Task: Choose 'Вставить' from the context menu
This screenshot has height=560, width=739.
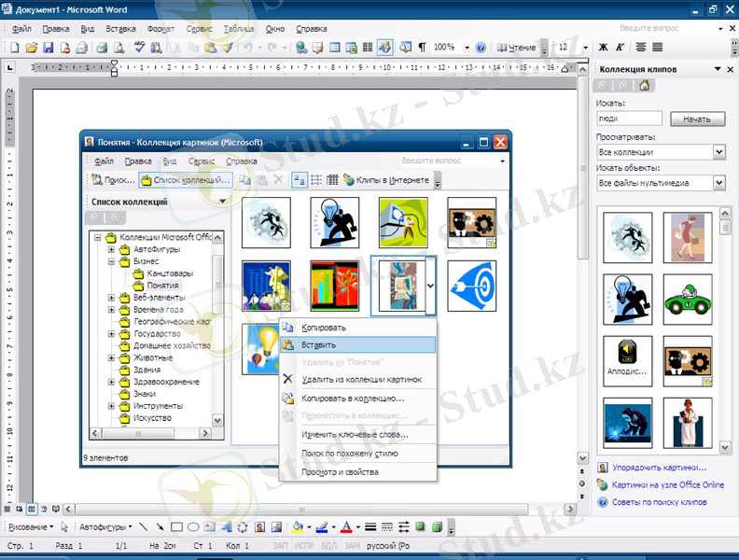Action: pyautogui.click(x=319, y=344)
